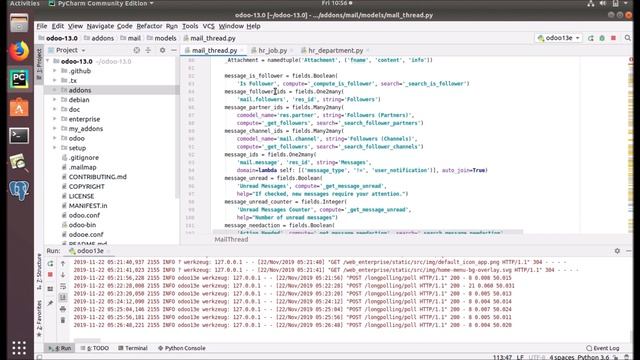Toggle soft-wrap in the Run console
The width and height of the screenshot is (640, 360).
click(x=63, y=286)
